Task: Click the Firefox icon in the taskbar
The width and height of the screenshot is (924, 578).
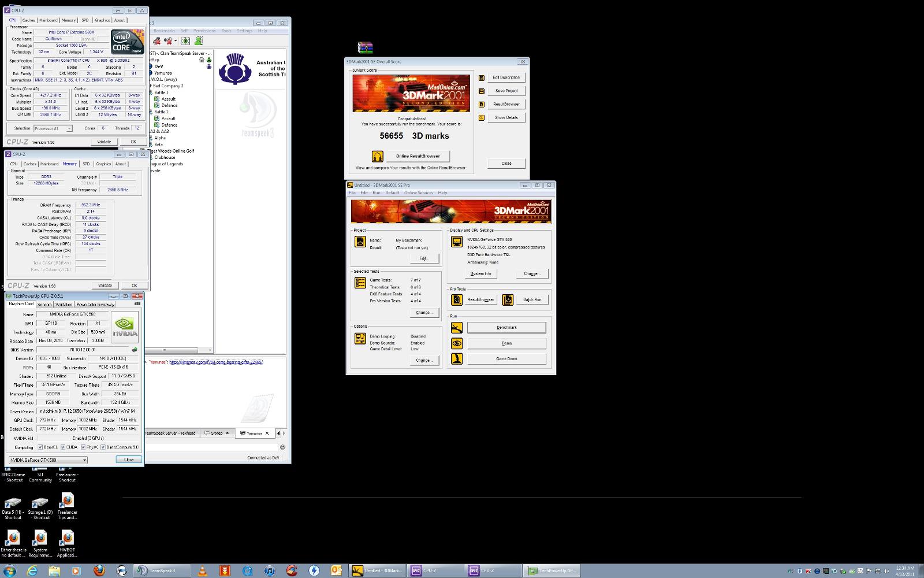Action: [99, 570]
